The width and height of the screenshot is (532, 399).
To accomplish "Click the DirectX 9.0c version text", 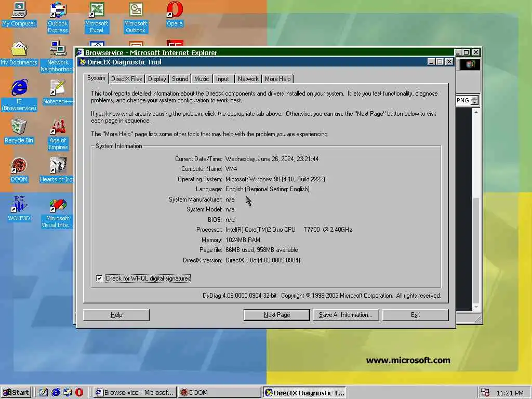I will pos(263,260).
